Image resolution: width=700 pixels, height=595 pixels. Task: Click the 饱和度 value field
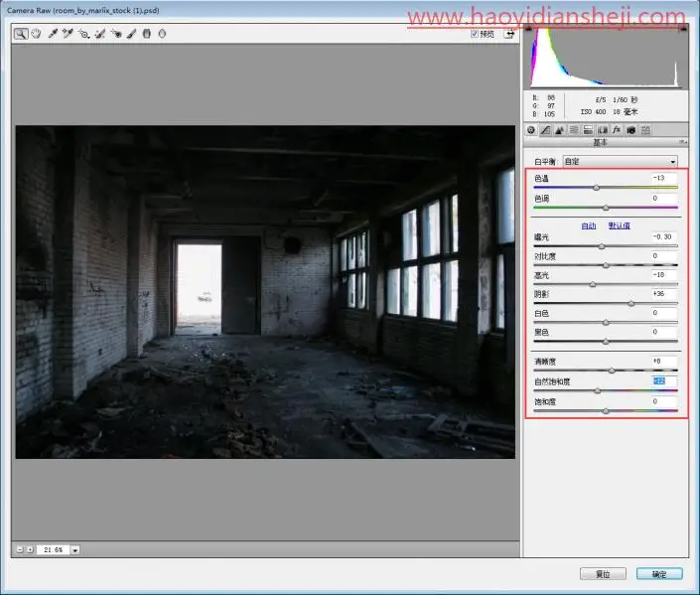[664, 401]
